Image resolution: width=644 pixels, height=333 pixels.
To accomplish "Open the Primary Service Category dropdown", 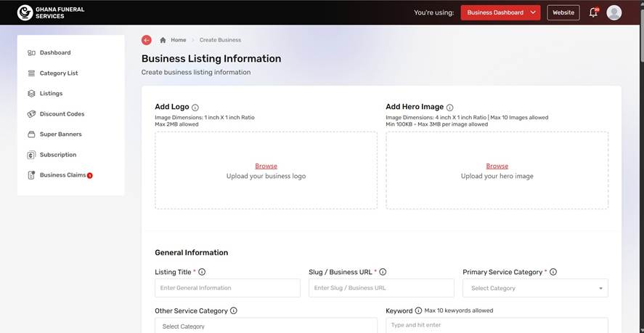I will [535, 288].
